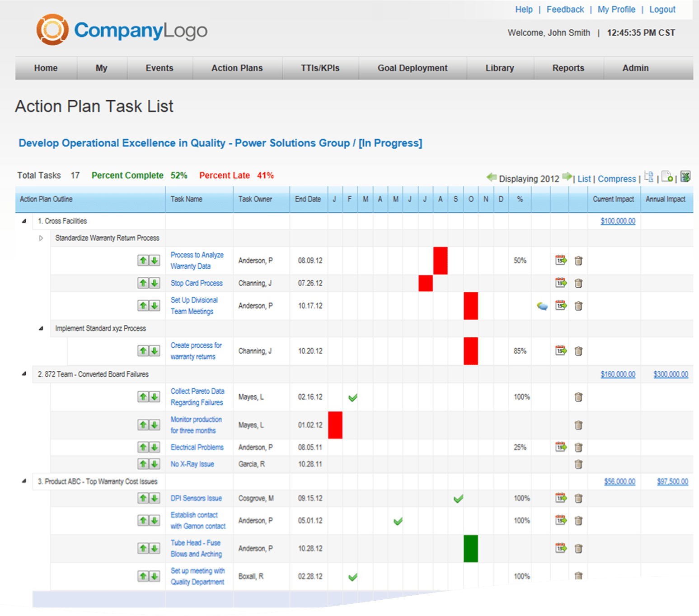Open the calendar icon for Stop Card Process

pyautogui.click(x=560, y=283)
